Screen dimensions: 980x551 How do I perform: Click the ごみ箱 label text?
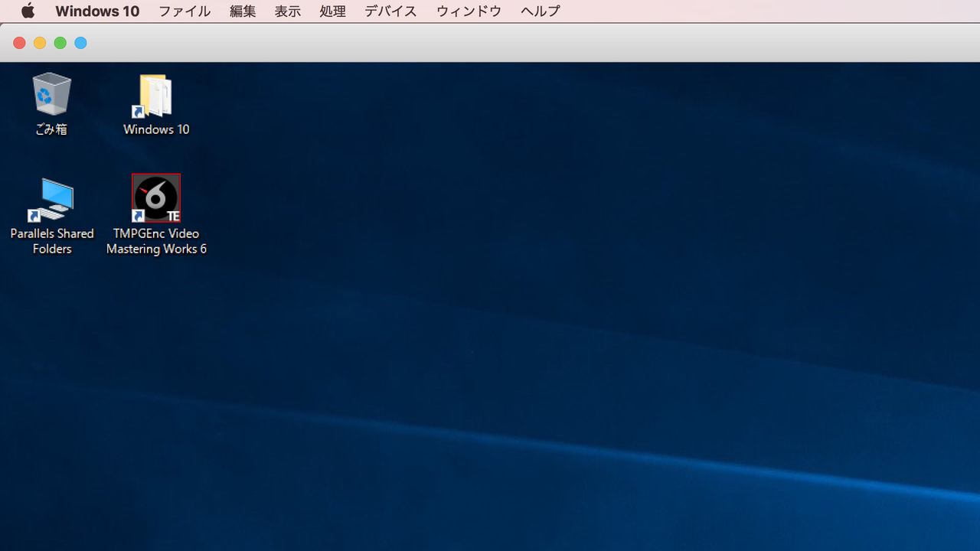[51, 129]
